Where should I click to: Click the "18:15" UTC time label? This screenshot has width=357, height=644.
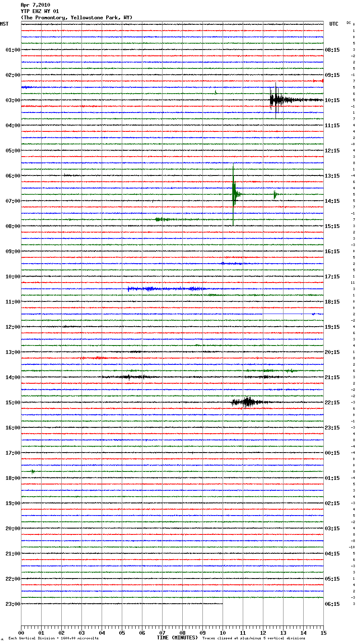tap(332, 302)
